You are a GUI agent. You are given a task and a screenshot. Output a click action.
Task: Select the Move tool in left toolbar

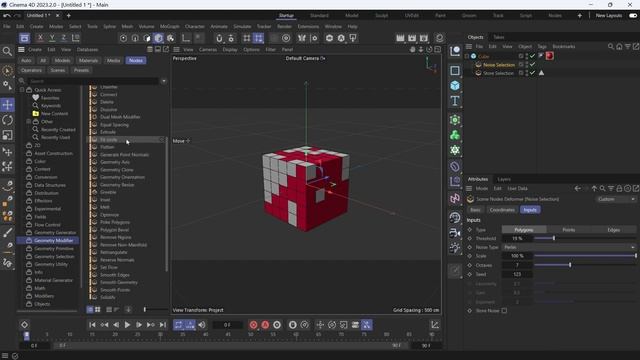[7, 105]
